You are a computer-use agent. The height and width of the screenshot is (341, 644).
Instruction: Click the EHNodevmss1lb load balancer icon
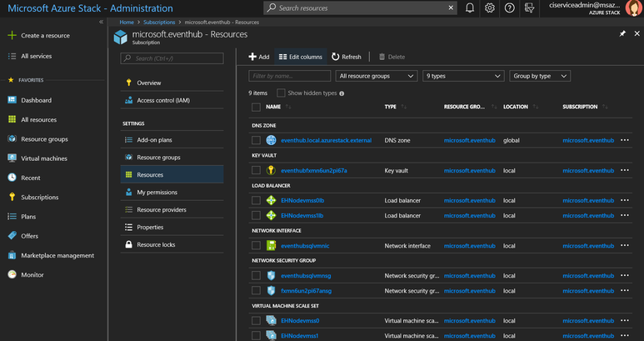click(x=271, y=215)
